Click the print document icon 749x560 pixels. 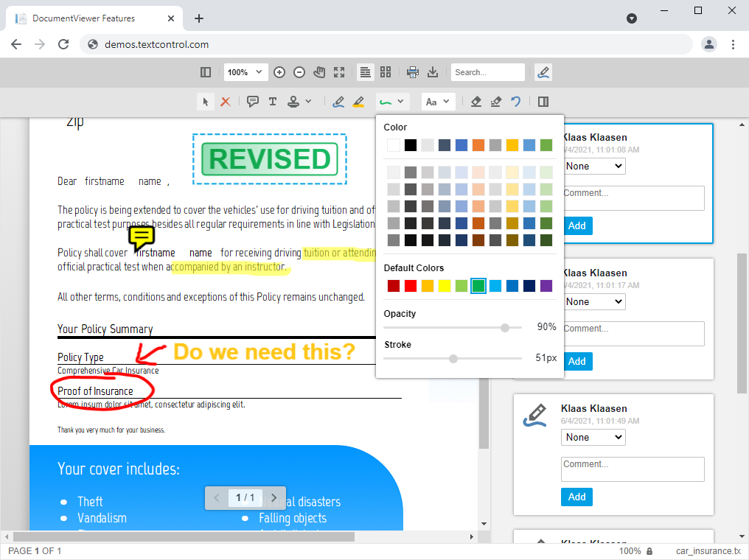click(x=413, y=72)
